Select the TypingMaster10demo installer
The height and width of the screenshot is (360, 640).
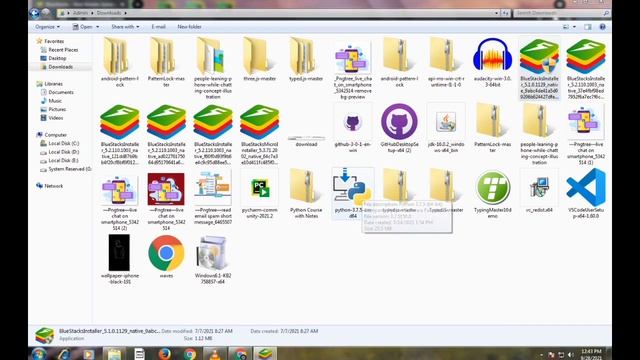point(492,194)
